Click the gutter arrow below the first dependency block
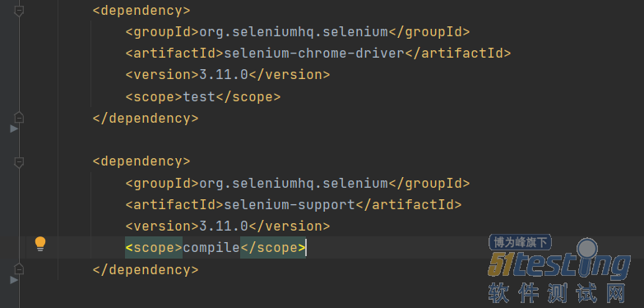Screen dimensions: 644x308 14,129
